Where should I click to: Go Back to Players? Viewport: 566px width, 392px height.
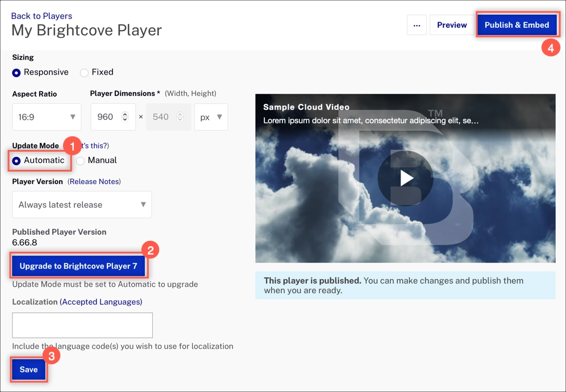[x=41, y=16]
